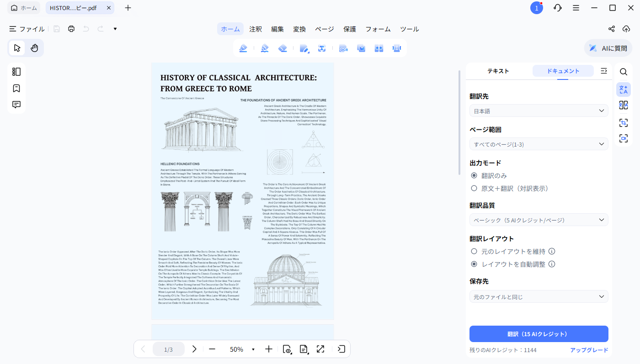Click the compare documents icon in right sidebar

pos(624,106)
